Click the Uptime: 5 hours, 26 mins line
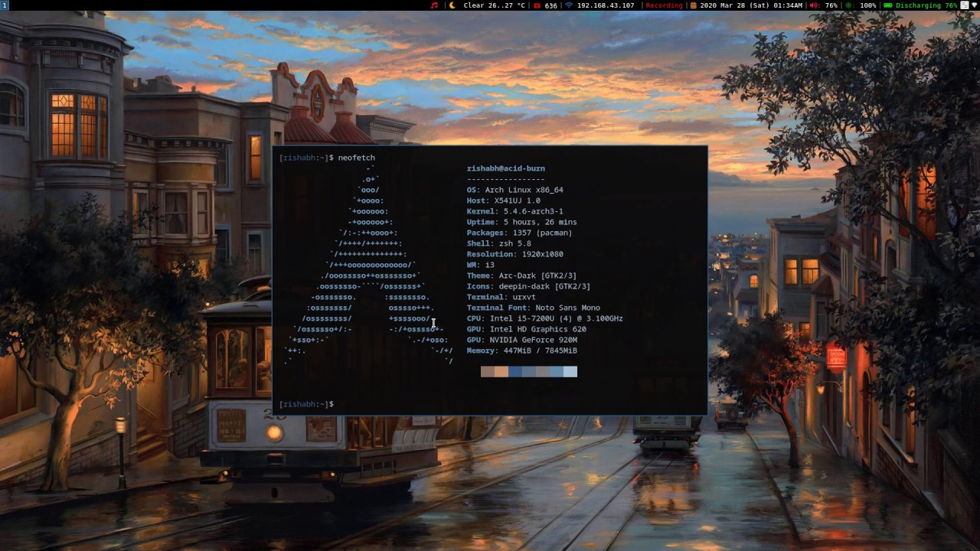 522,222
